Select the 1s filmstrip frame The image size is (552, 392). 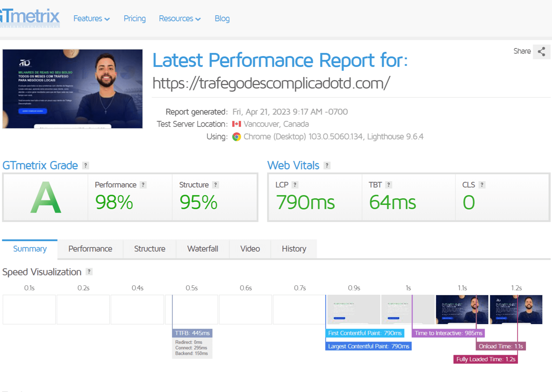pyautogui.click(x=408, y=310)
